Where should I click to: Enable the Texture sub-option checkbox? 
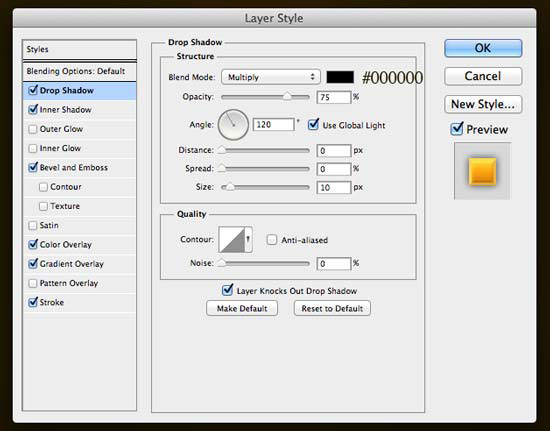point(43,206)
